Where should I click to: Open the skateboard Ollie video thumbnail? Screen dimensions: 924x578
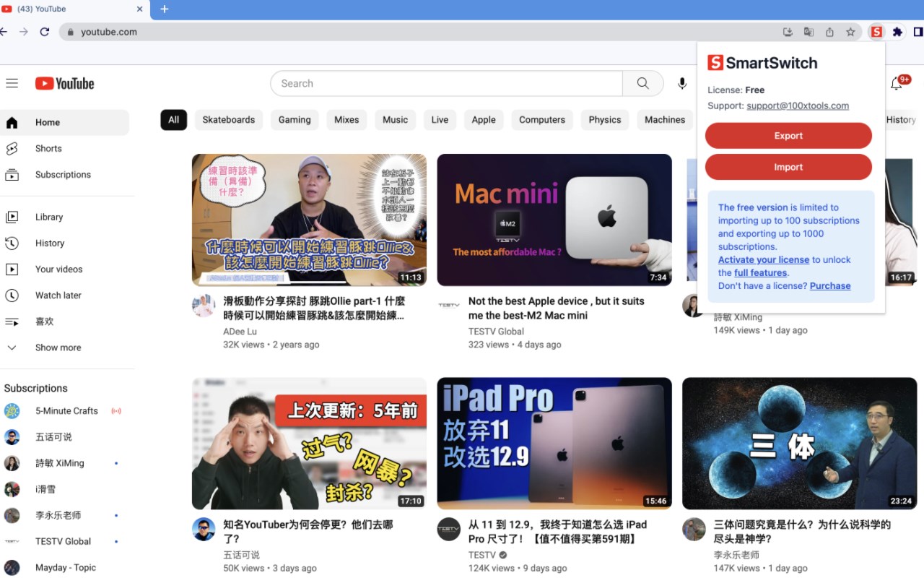pyautogui.click(x=309, y=220)
